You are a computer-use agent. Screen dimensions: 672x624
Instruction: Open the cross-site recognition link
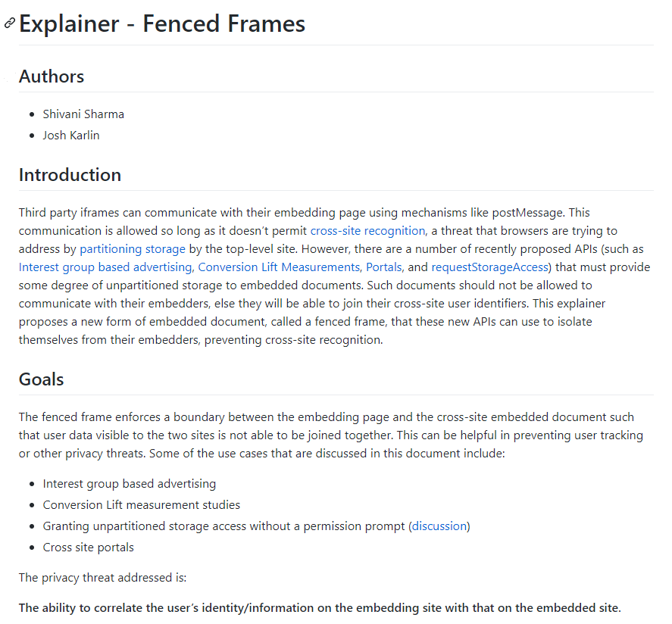[367, 231]
